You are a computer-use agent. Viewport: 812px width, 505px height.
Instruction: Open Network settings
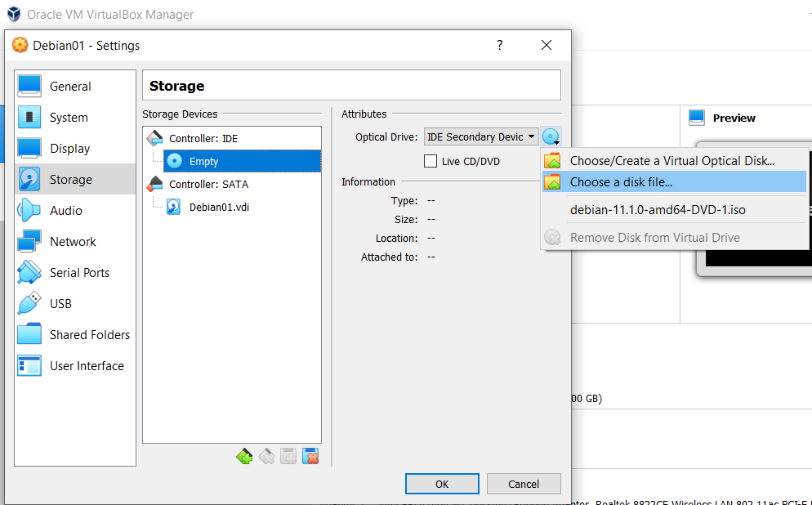pyautogui.click(x=75, y=241)
